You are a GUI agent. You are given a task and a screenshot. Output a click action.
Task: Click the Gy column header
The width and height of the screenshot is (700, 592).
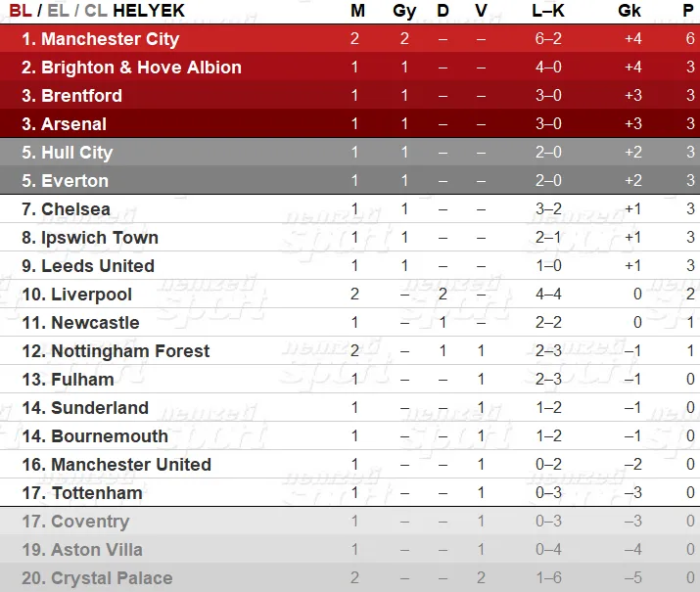click(x=404, y=11)
